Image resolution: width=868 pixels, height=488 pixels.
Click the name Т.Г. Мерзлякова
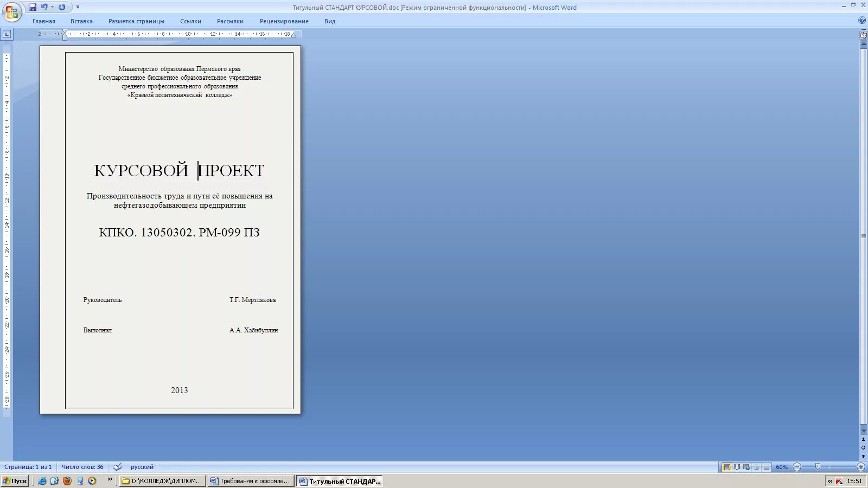point(252,300)
